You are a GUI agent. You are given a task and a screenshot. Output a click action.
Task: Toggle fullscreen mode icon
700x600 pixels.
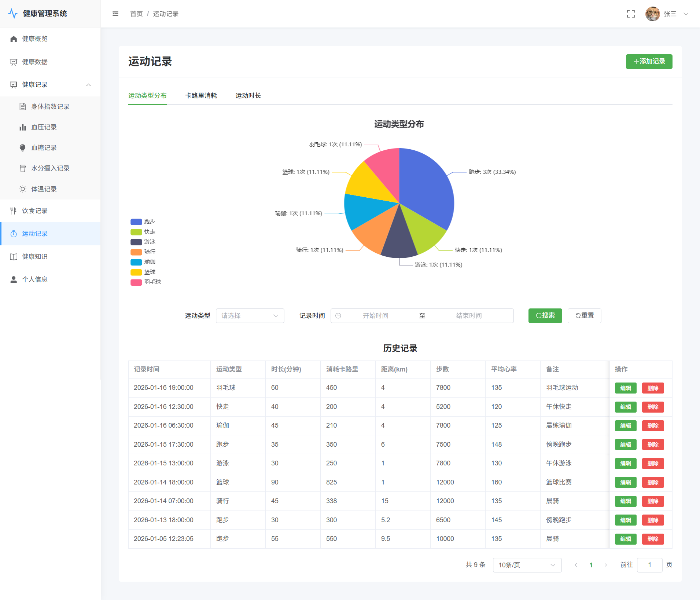[631, 14]
